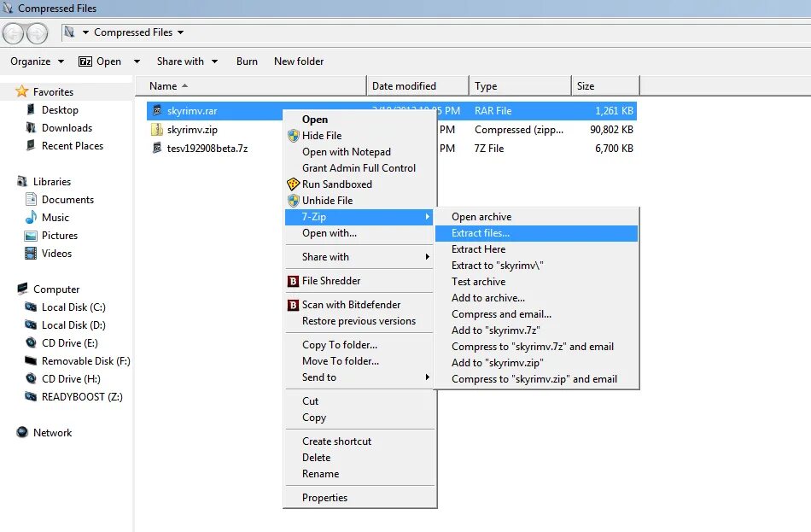Click the Size column header
Image resolution: width=811 pixels, height=532 pixels.
coord(605,86)
